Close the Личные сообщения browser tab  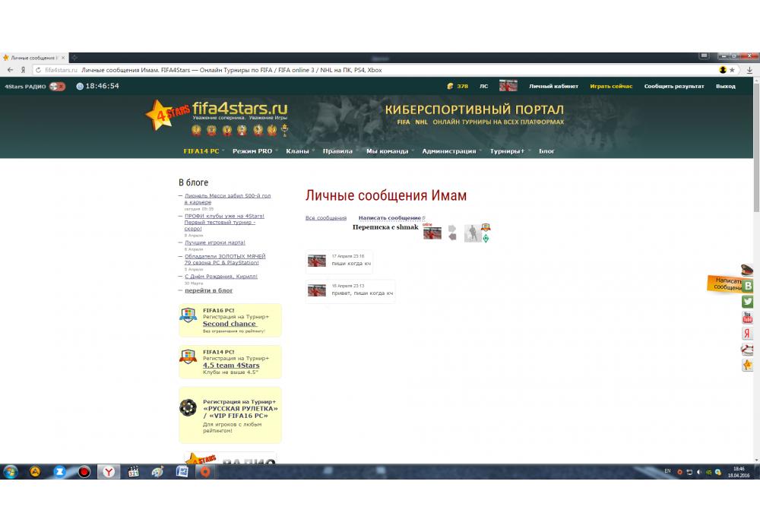point(63,58)
